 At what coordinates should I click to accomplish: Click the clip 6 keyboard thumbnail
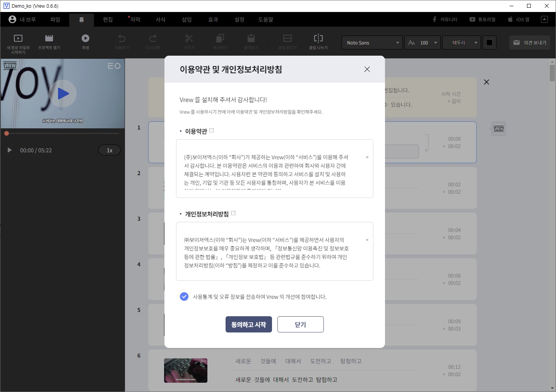click(x=186, y=370)
